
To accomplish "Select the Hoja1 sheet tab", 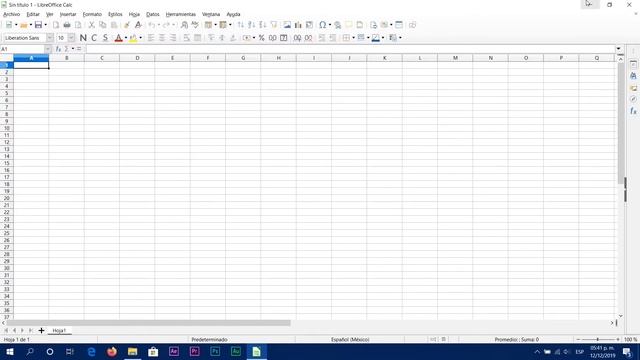I will click(60, 330).
